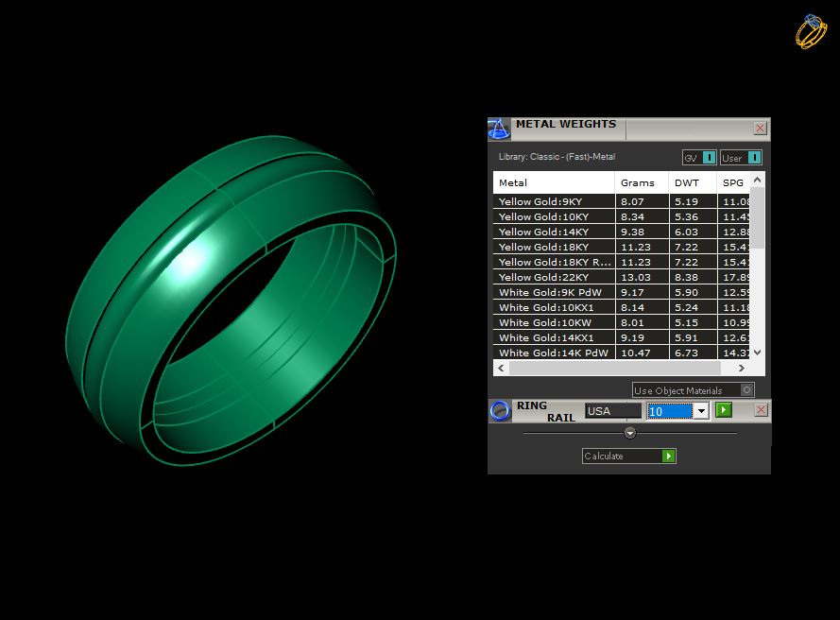Enable Use Object Materials option
840x620 pixels.
click(746, 390)
